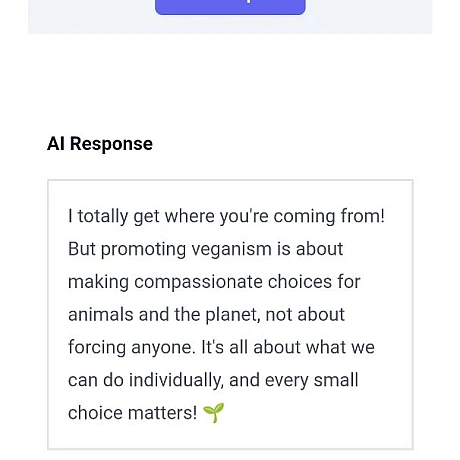This screenshot has height=460, width=460.
Task: Click the seedling emoji in the response
Action: point(214,413)
